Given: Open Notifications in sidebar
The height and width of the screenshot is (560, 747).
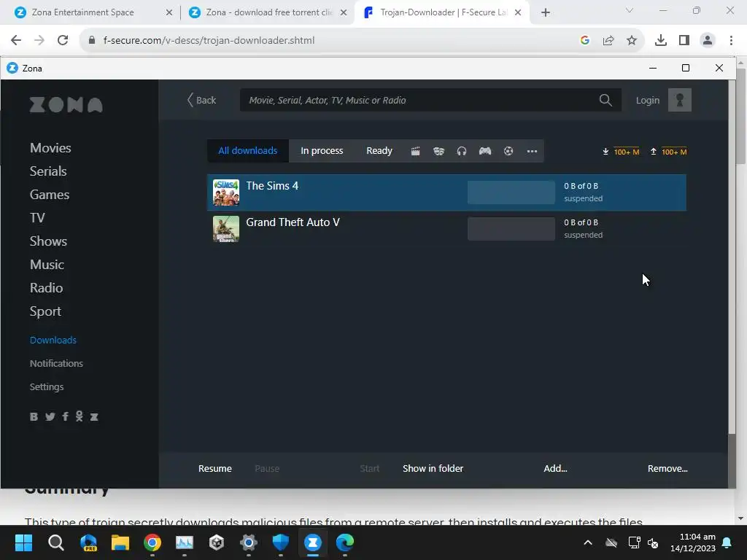Looking at the screenshot, I should (x=56, y=363).
